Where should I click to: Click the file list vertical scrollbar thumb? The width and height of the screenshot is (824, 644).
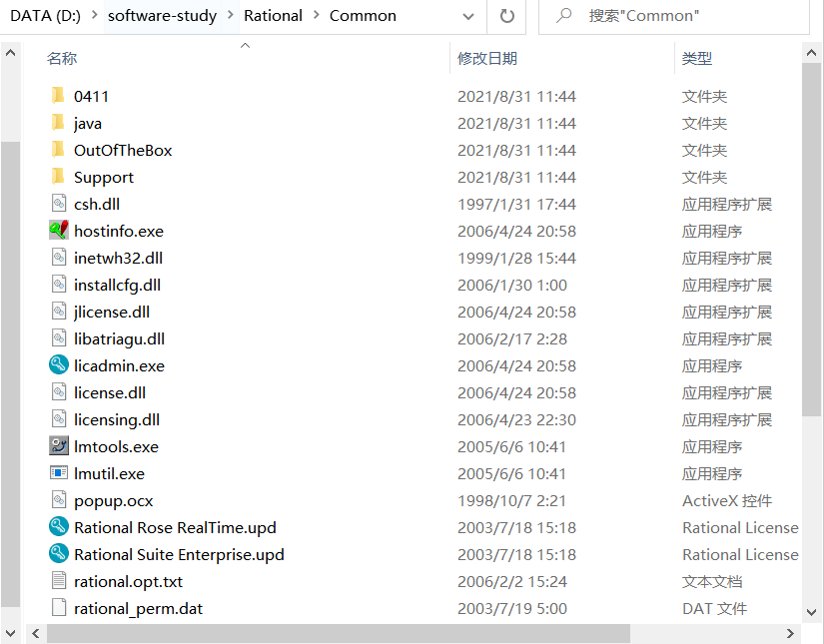click(x=811, y=240)
